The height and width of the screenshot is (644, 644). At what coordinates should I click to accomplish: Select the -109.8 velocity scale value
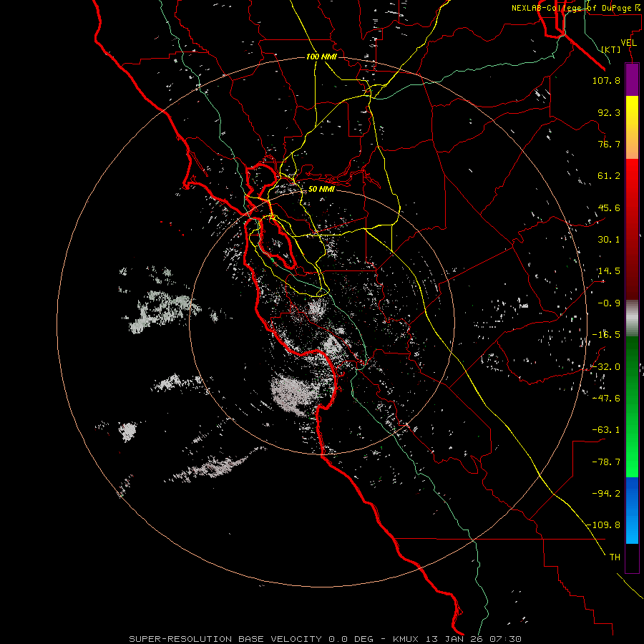(x=603, y=525)
